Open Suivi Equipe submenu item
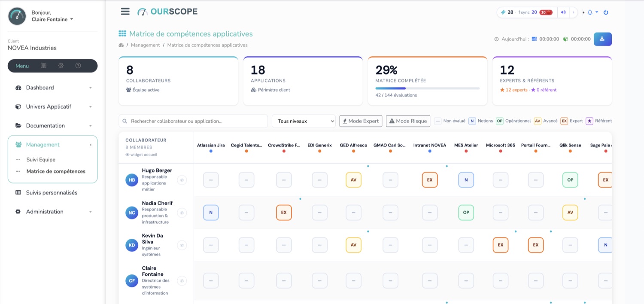 pyautogui.click(x=41, y=159)
